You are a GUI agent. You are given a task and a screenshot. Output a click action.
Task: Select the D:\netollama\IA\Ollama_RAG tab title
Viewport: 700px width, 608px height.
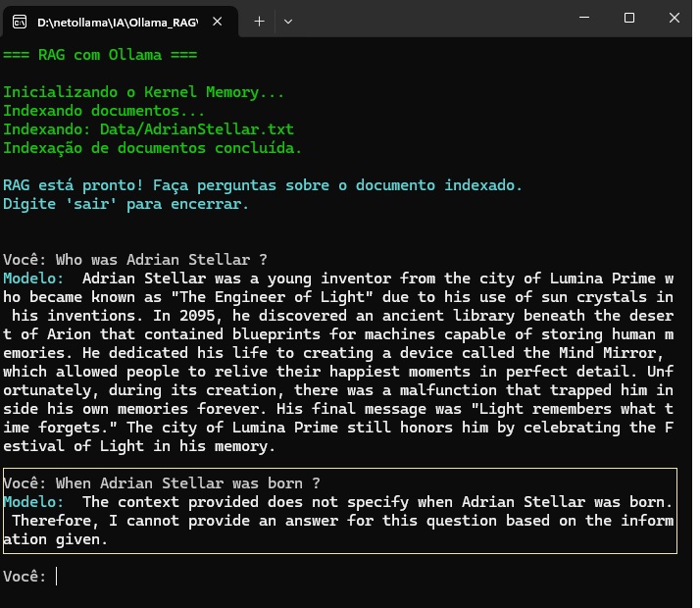coord(118,21)
